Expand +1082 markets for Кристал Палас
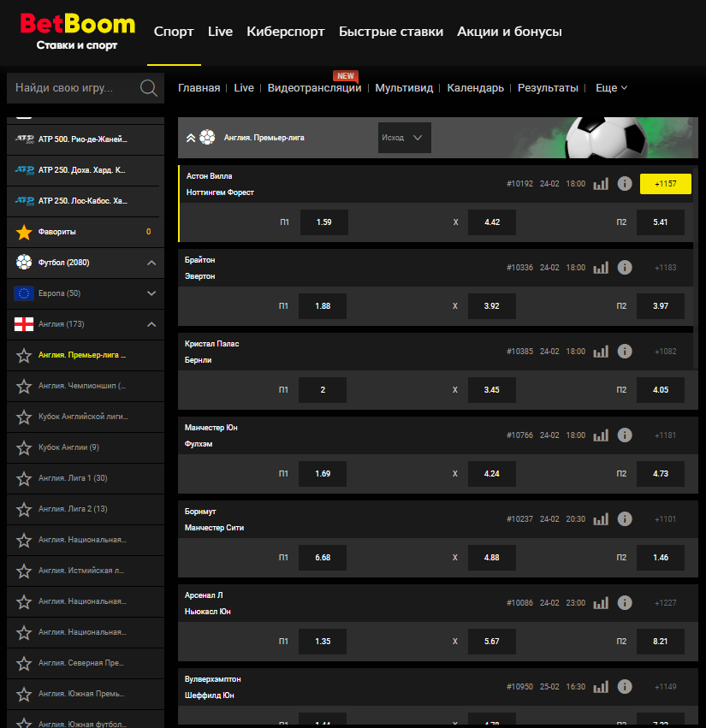The height and width of the screenshot is (728, 706). point(666,352)
